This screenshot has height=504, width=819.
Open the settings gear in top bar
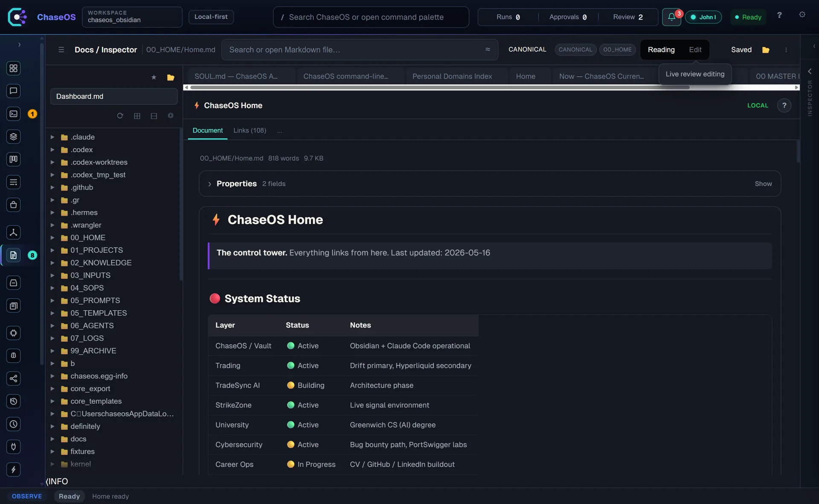(802, 15)
